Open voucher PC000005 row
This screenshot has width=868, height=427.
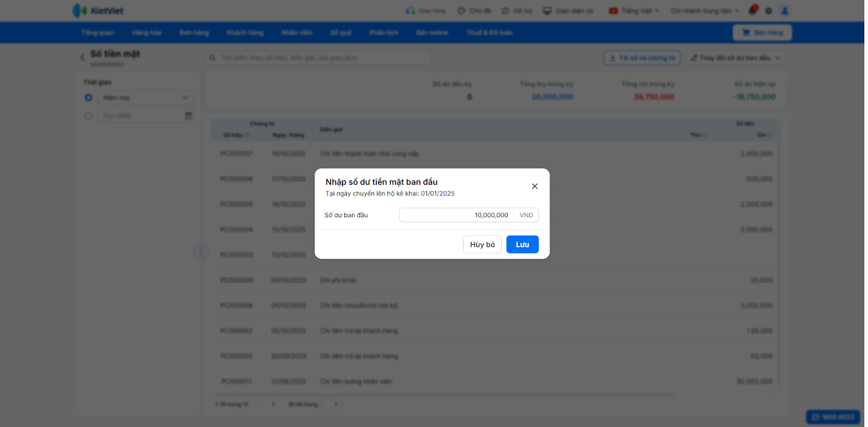click(x=494, y=204)
